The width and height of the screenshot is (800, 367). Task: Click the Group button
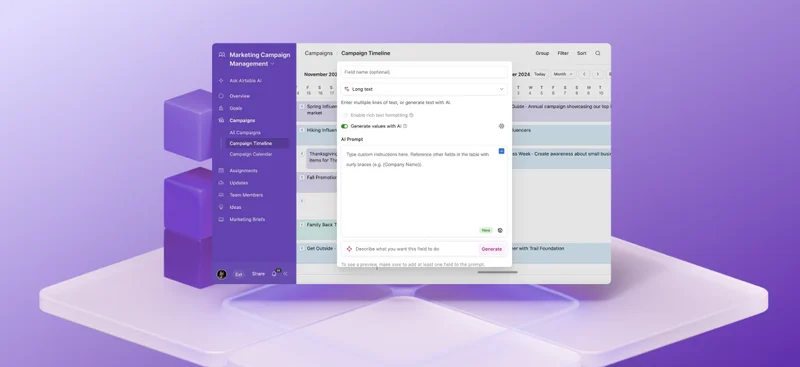(x=542, y=53)
